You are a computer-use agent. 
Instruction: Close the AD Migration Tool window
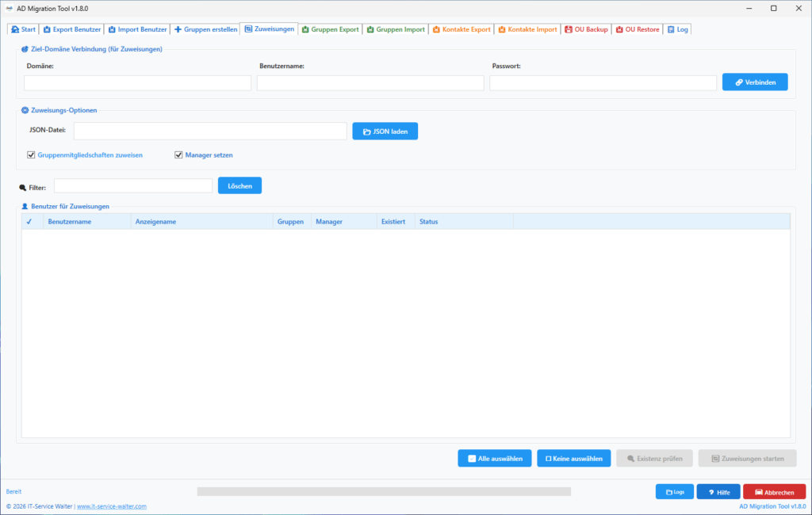pos(799,8)
